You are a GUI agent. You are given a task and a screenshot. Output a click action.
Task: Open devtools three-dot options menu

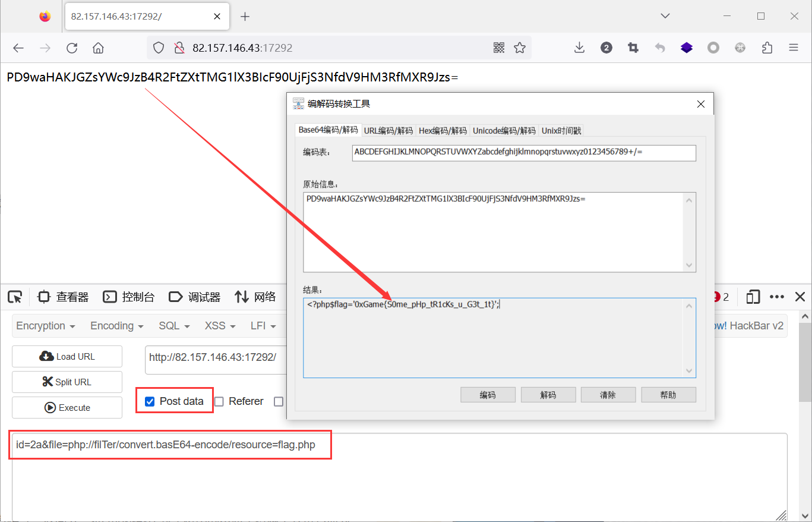pyautogui.click(x=777, y=297)
